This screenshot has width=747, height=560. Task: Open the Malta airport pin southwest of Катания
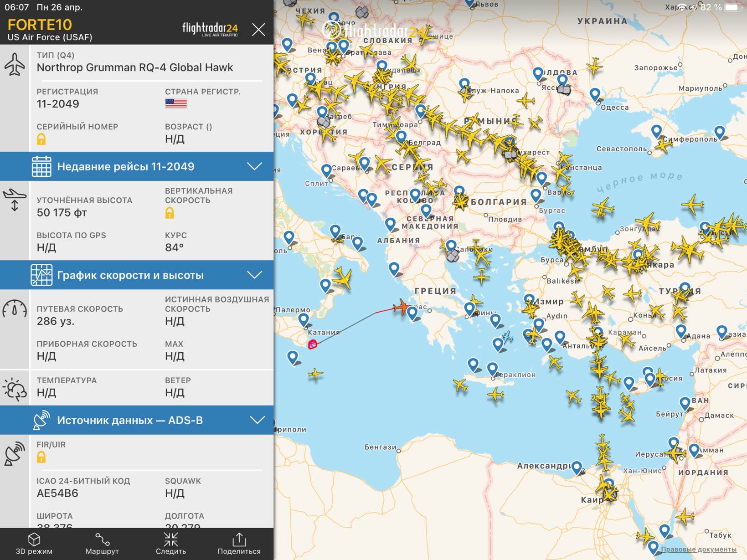(293, 358)
